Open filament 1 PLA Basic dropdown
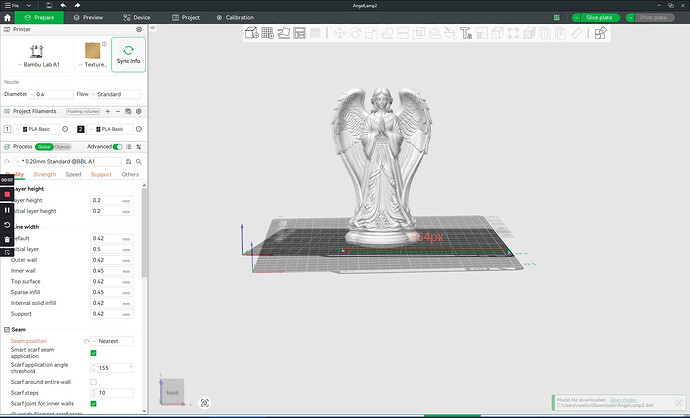This screenshot has height=418, width=690. (37, 129)
